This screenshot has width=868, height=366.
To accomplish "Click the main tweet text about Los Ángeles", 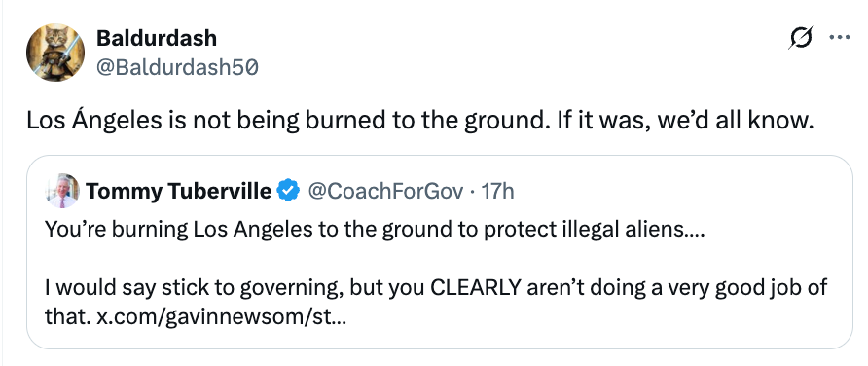I will point(420,122).
